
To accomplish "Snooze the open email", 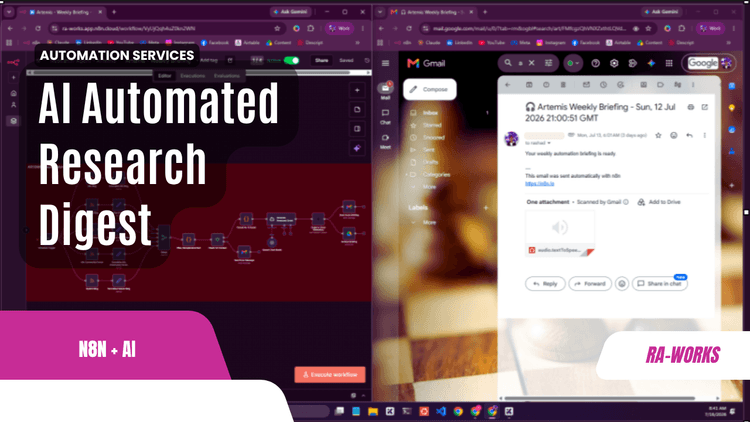I will click(x=603, y=85).
